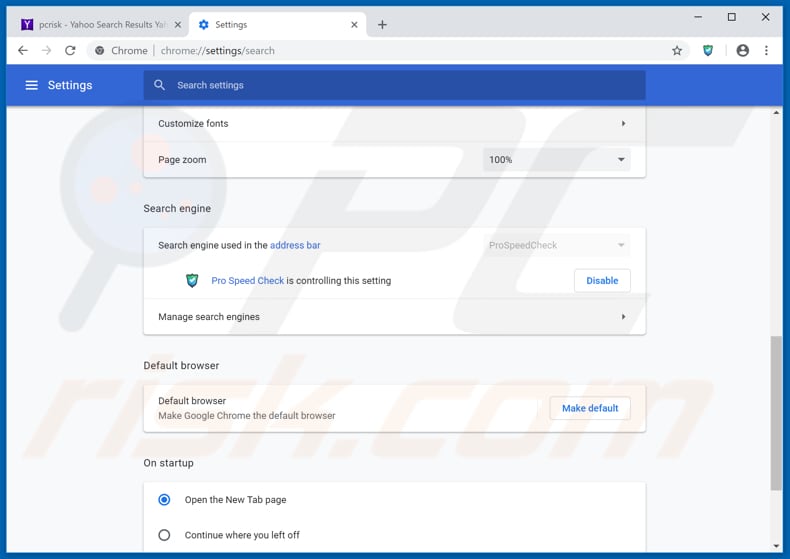
Task: Click the gear favicon on the Settings tab
Action: coord(204,25)
